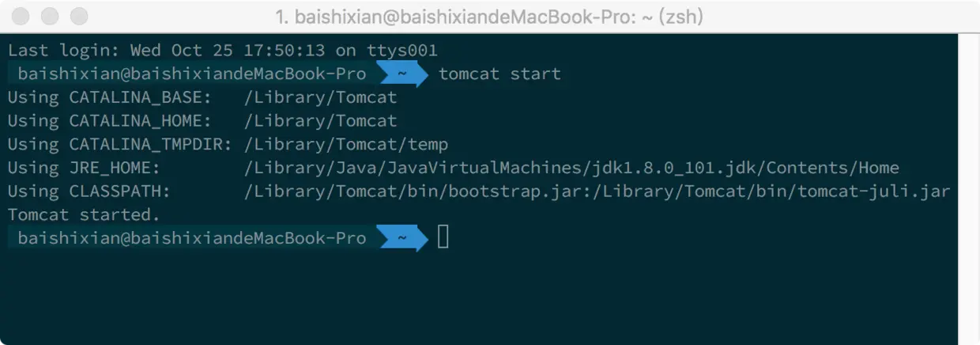The width and height of the screenshot is (980, 345).
Task: Close the terminal window with red button
Action: point(21,16)
